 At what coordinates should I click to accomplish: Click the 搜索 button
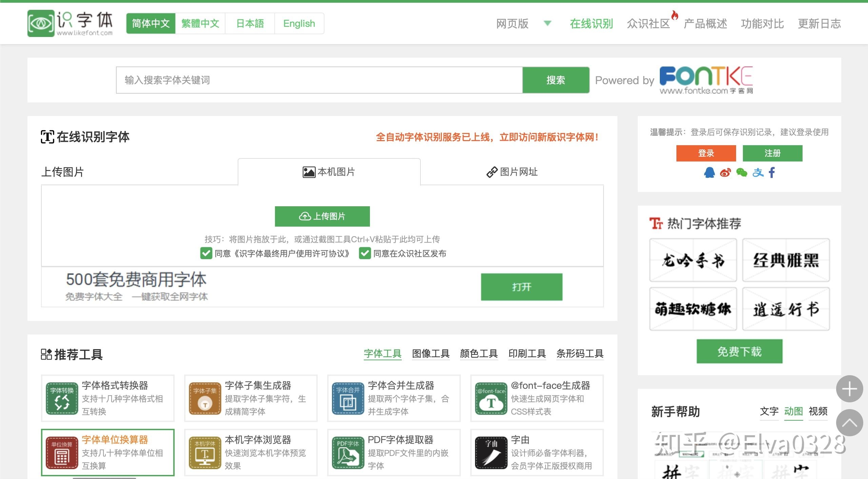[556, 80]
